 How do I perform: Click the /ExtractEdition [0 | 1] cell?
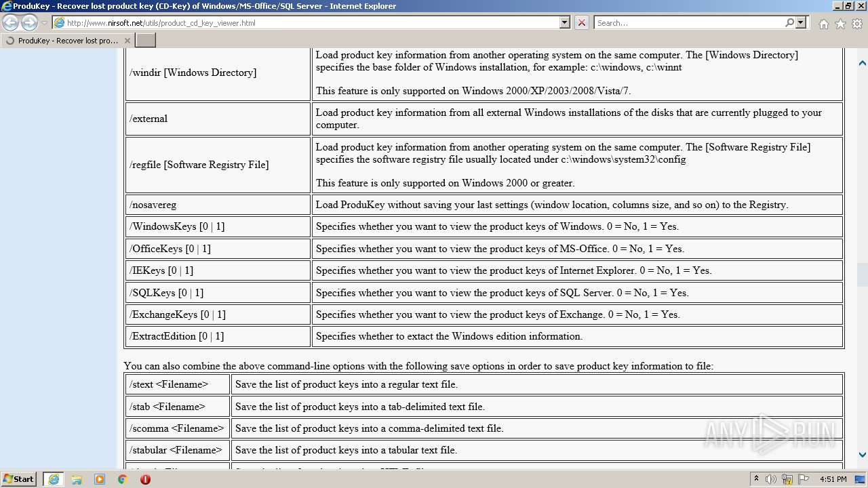pyautogui.click(x=218, y=336)
